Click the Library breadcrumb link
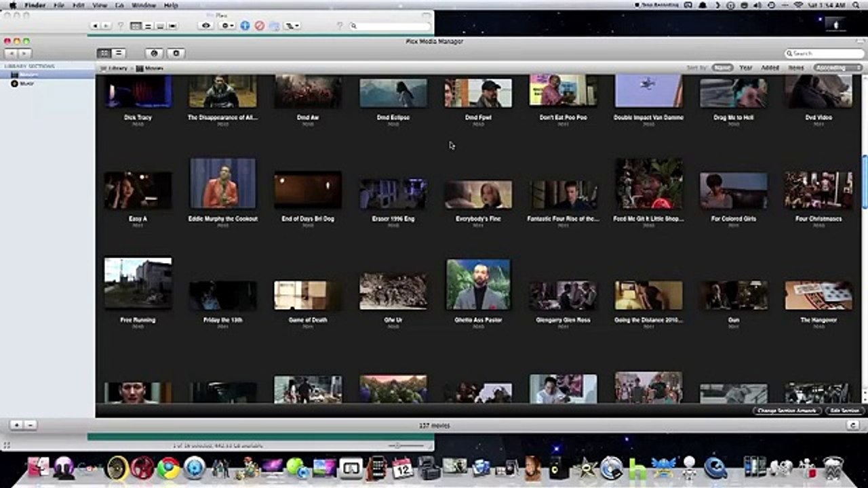This screenshot has width=868, height=488. [x=114, y=68]
